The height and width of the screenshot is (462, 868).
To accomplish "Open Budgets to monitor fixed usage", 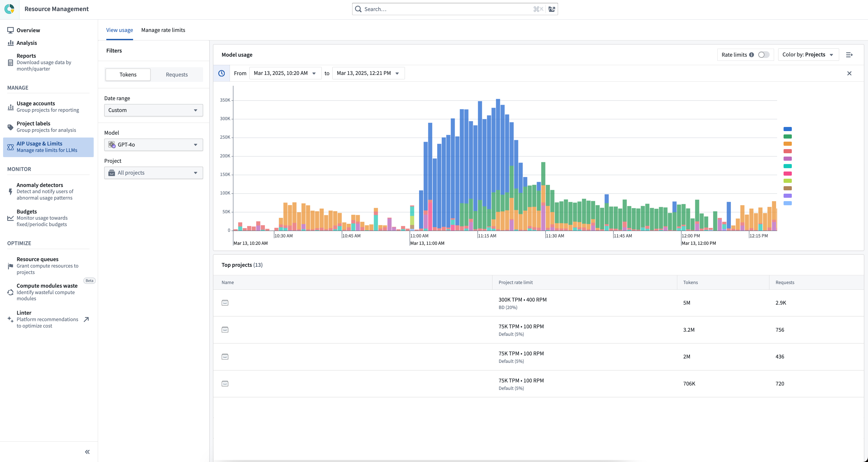I will tap(27, 212).
